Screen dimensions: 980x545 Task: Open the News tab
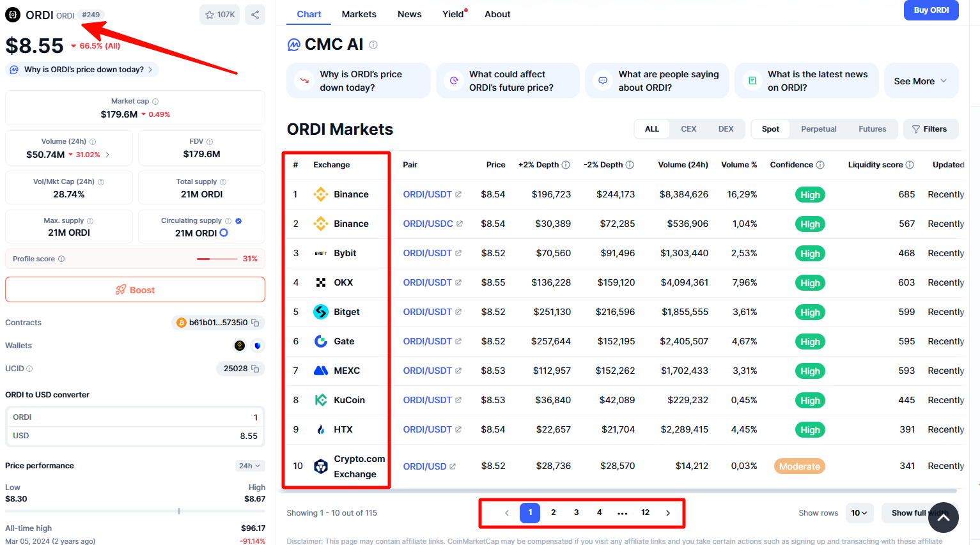409,14
